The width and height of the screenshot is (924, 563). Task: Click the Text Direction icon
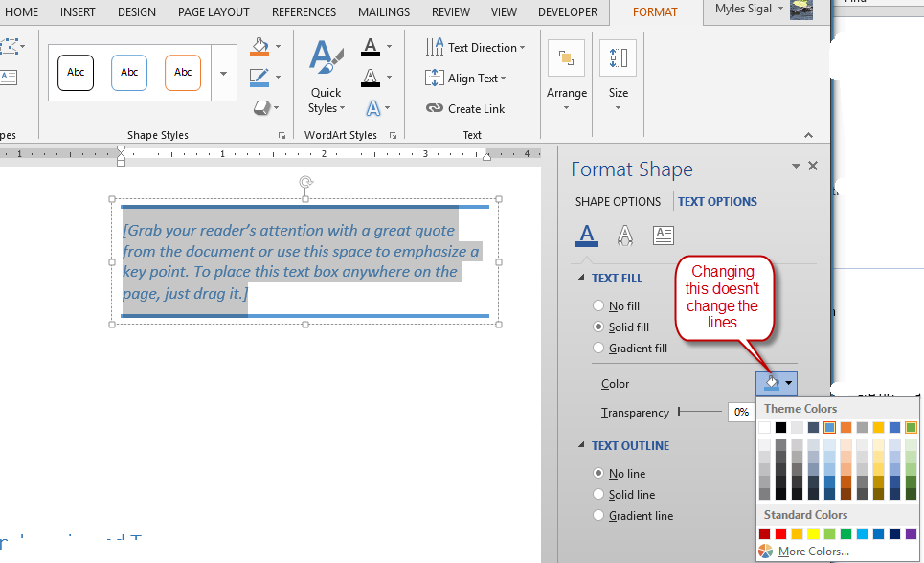pyautogui.click(x=437, y=47)
